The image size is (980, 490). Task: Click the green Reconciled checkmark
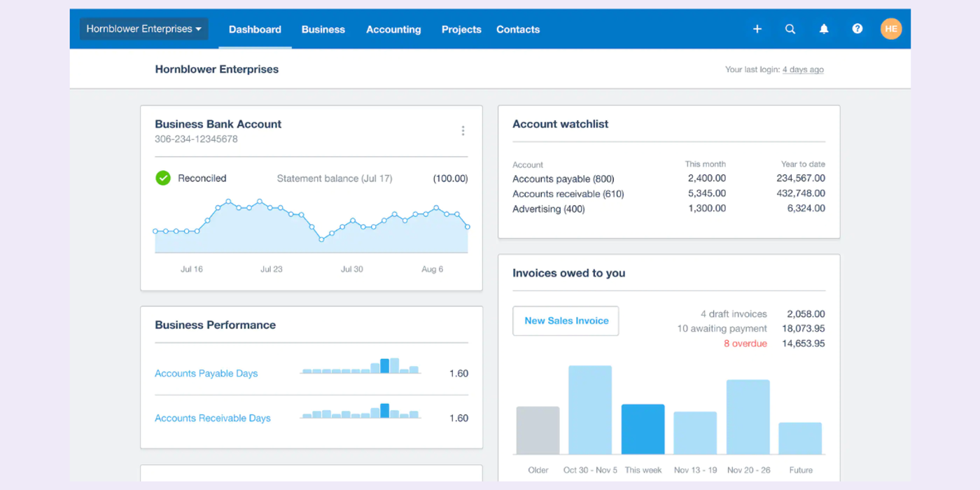[162, 178]
